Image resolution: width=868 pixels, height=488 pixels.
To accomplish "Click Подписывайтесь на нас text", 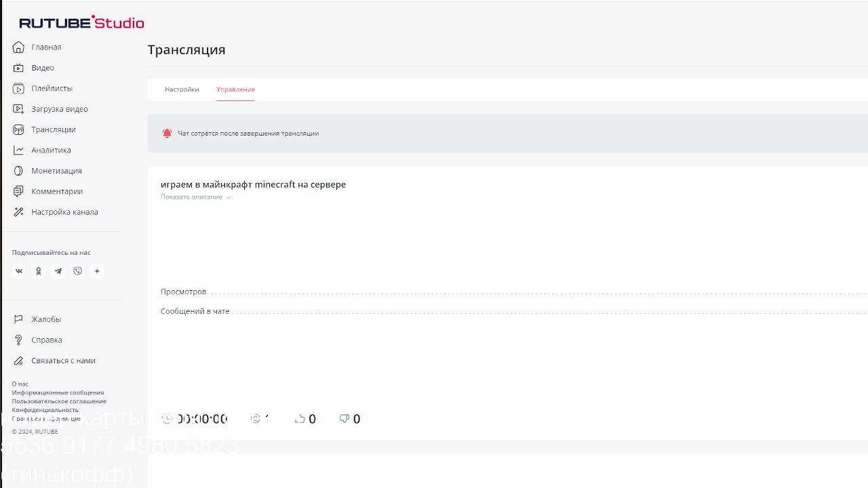I will [x=51, y=253].
